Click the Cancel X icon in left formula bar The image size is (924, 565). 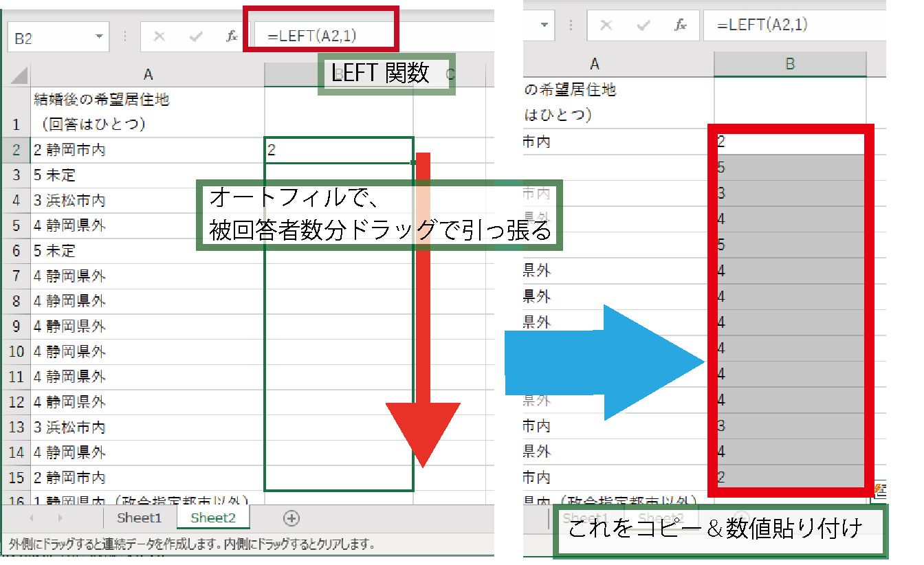click(159, 37)
